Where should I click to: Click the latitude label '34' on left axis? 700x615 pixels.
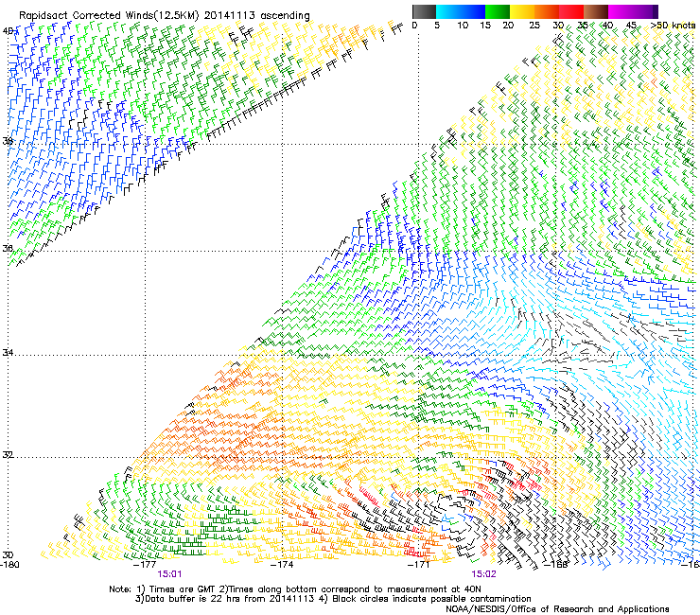pos(8,353)
